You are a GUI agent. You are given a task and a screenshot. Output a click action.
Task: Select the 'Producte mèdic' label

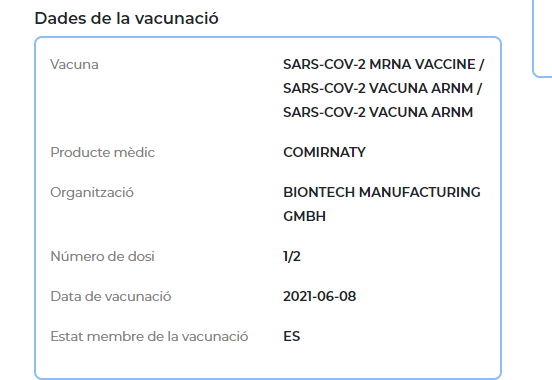102,152
